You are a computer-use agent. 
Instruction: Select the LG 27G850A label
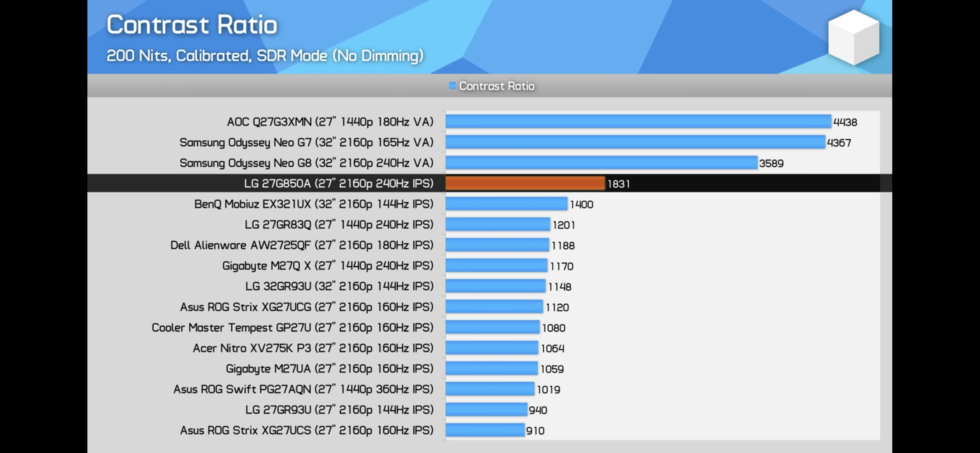(x=338, y=183)
